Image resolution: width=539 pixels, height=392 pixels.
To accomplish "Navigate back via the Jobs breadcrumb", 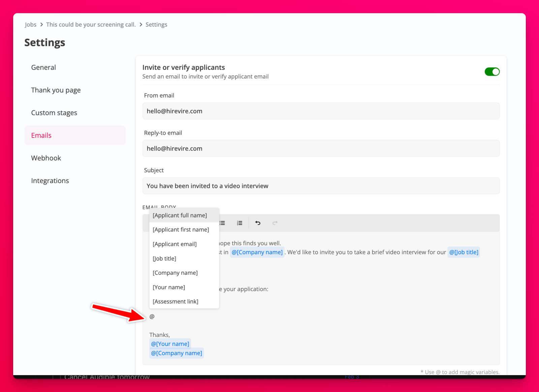I will 30,24.
